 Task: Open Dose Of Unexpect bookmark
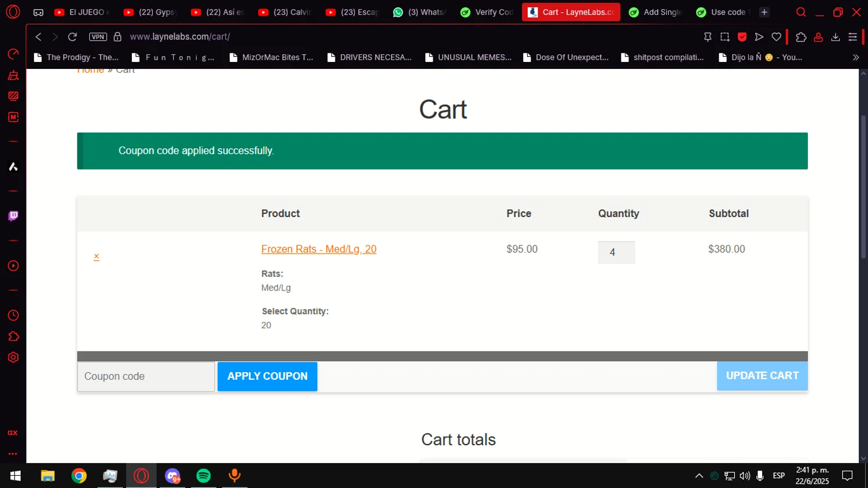point(566,57)
